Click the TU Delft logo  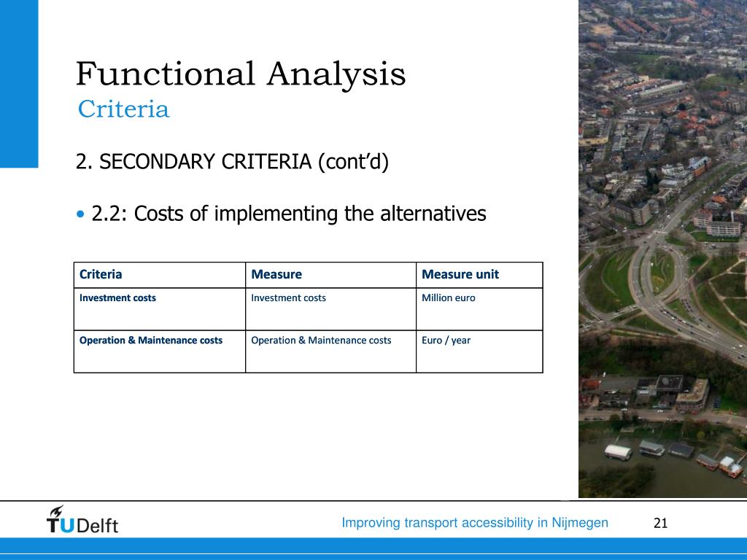82,519
